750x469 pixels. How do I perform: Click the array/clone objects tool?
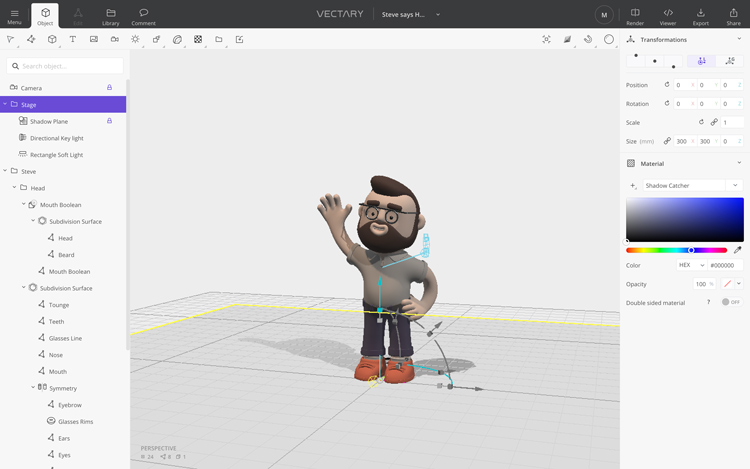click(156, 39)
